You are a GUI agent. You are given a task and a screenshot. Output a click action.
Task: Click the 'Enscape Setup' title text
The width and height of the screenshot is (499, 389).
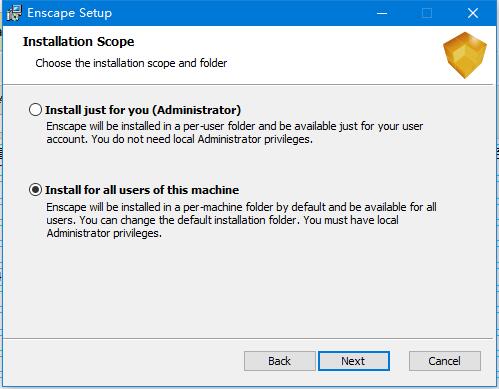pos(69,13)
